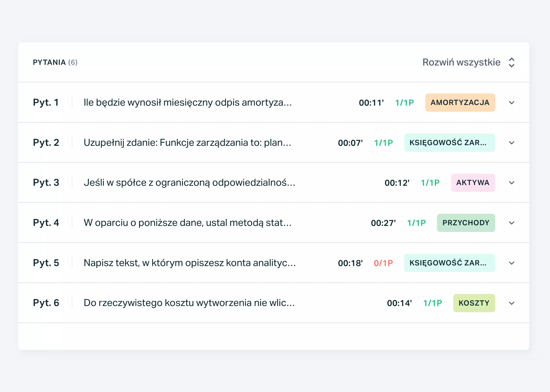The image size is (550, 392).
Task: Click the 1/1P score in Pyt. 4
Action: 416,223
